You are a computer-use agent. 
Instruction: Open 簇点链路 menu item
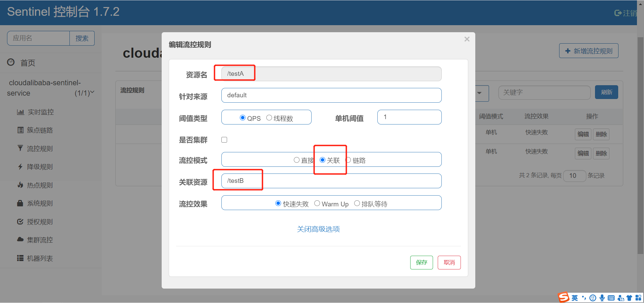40,130
